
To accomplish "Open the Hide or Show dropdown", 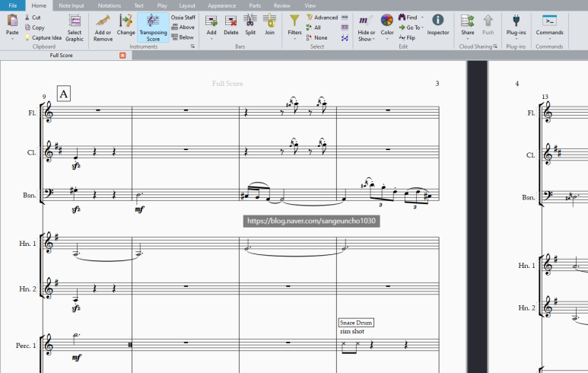I will coord(367,28).
